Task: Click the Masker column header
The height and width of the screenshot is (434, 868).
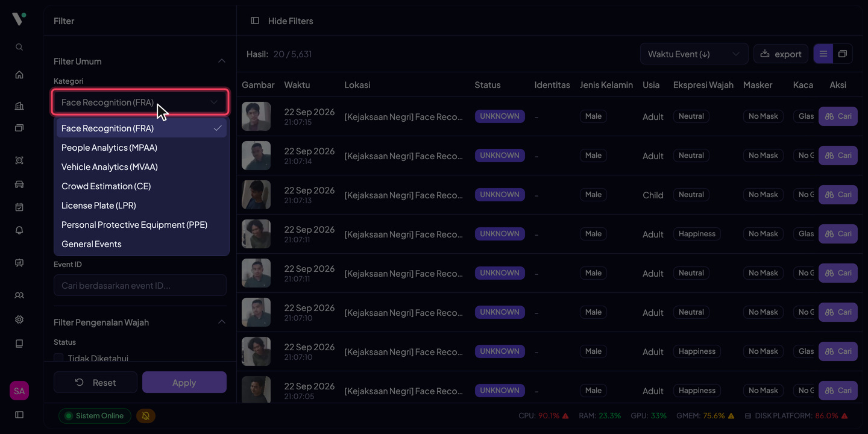Action: [758, 85]
